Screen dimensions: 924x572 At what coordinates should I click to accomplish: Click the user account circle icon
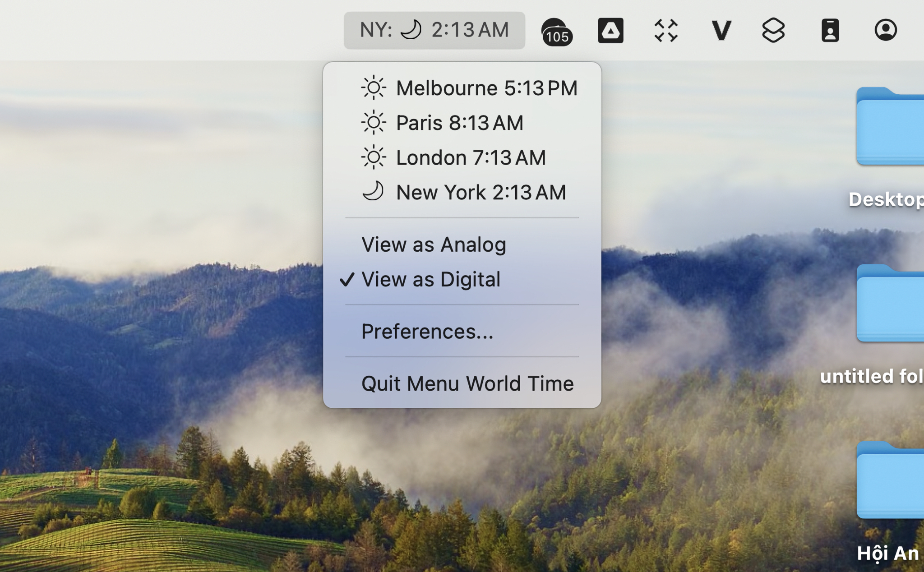pyautogui.click(x=885, y=30)
